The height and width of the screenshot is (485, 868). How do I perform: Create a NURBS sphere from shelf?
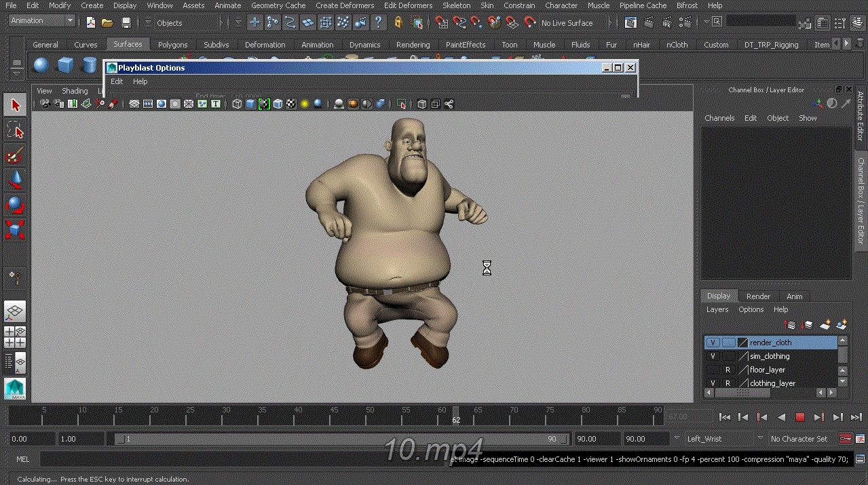coord(41,66)
